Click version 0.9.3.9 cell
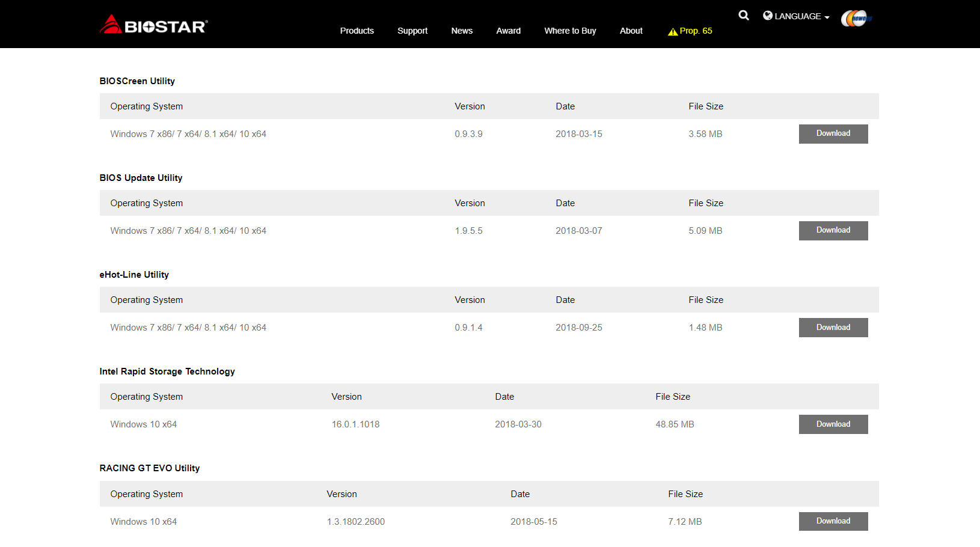 point(468,134)
